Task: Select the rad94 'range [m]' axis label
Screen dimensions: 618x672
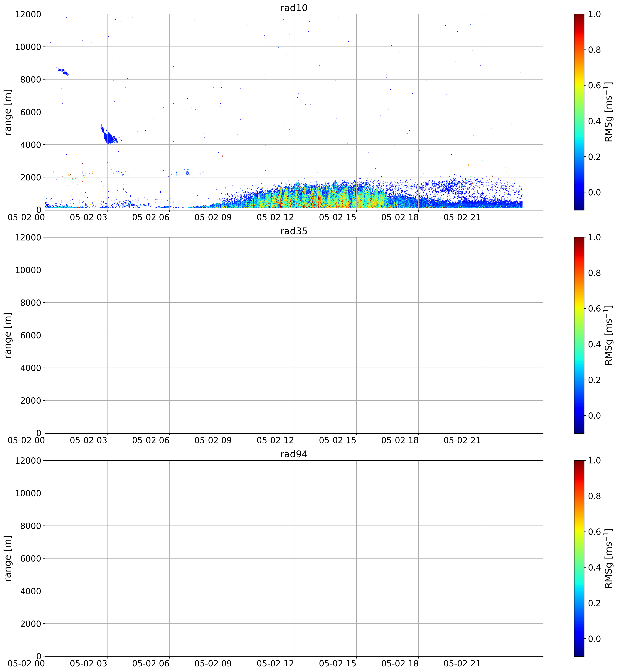Action: [x=8, y=558]
